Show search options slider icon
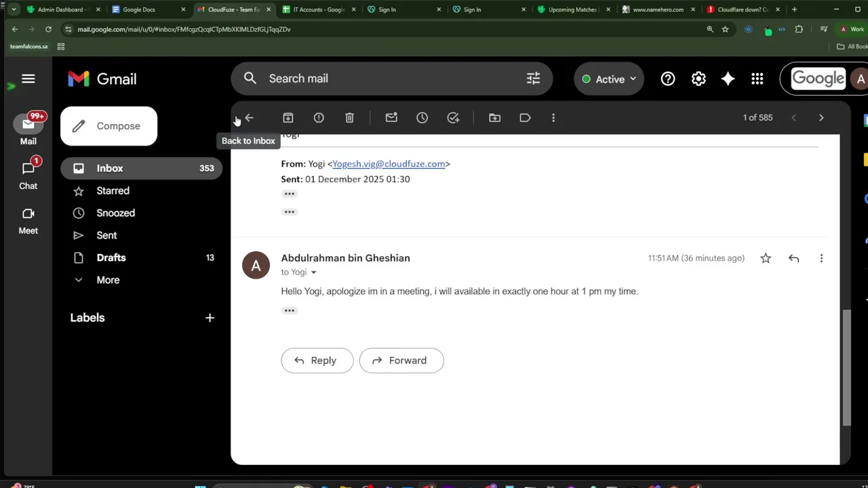Screen dimensions: 868x488 [533, 79]
